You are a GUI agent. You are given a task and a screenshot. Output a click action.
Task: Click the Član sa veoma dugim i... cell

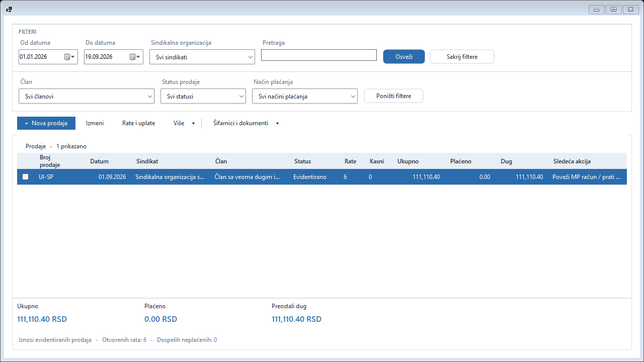(x=247, y=177)
